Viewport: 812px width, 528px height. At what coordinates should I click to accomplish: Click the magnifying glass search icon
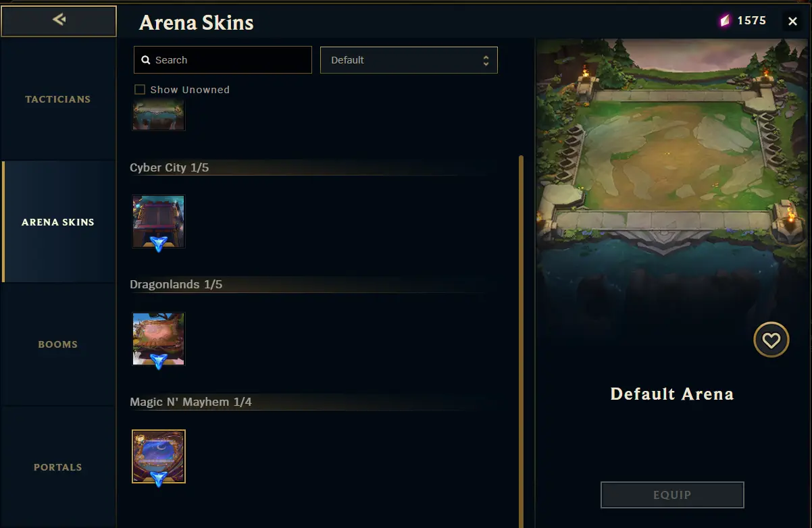[146, 60]
